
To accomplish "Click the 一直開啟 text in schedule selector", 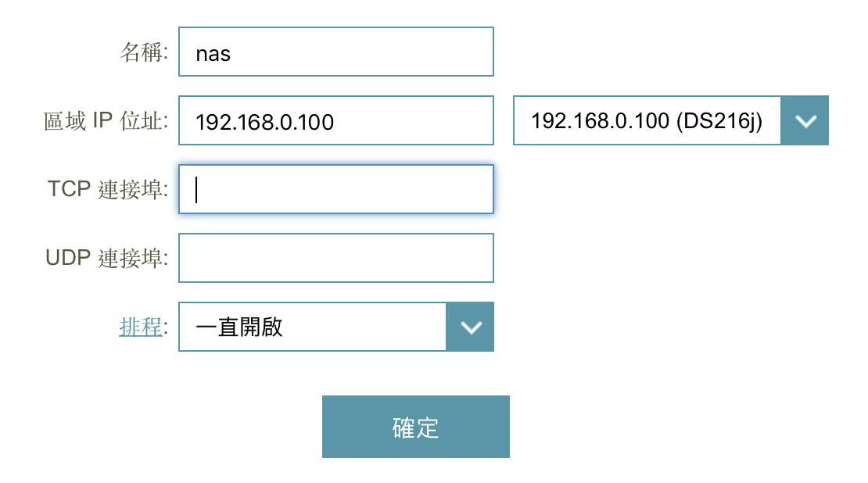I will coord(239,327).
